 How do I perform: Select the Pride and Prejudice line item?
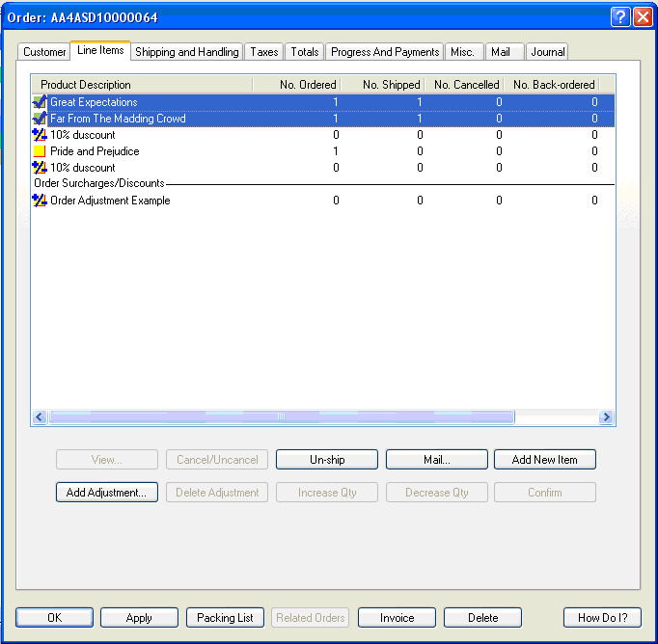95,151
